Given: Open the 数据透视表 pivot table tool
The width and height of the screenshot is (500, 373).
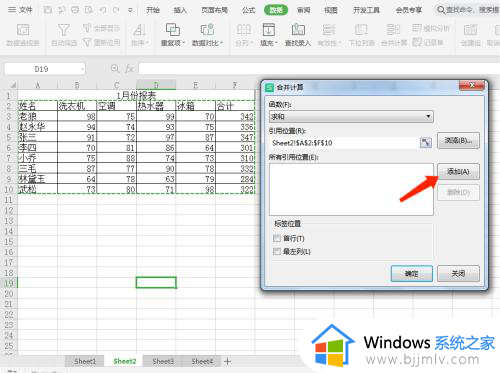Looking at the screenshot, I should point(23,35).
